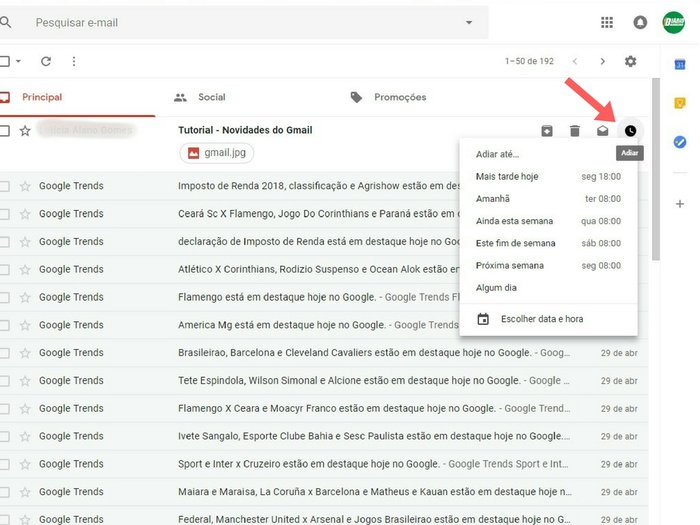Click the inbox vertical scrollbar
Image resolution: width=700 pixels, height=525 pixels.
click(x=655, y=170)
